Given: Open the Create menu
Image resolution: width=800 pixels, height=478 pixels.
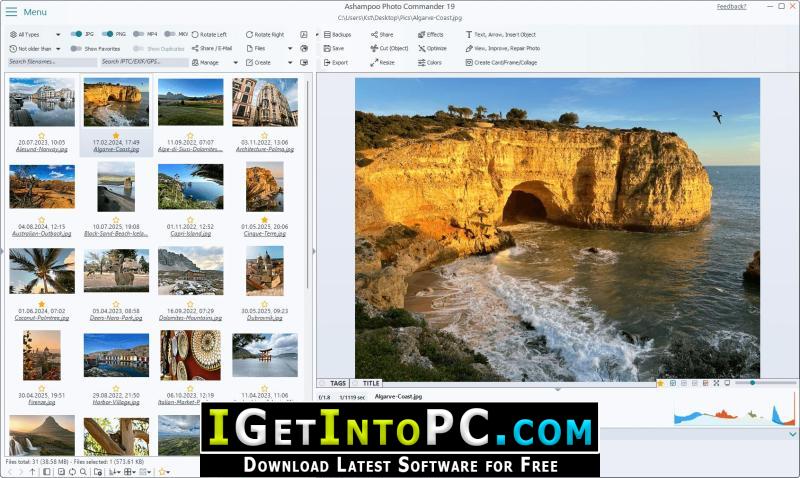Looking at the screenshot, I should pyautogui.click(x=258, y=62).
